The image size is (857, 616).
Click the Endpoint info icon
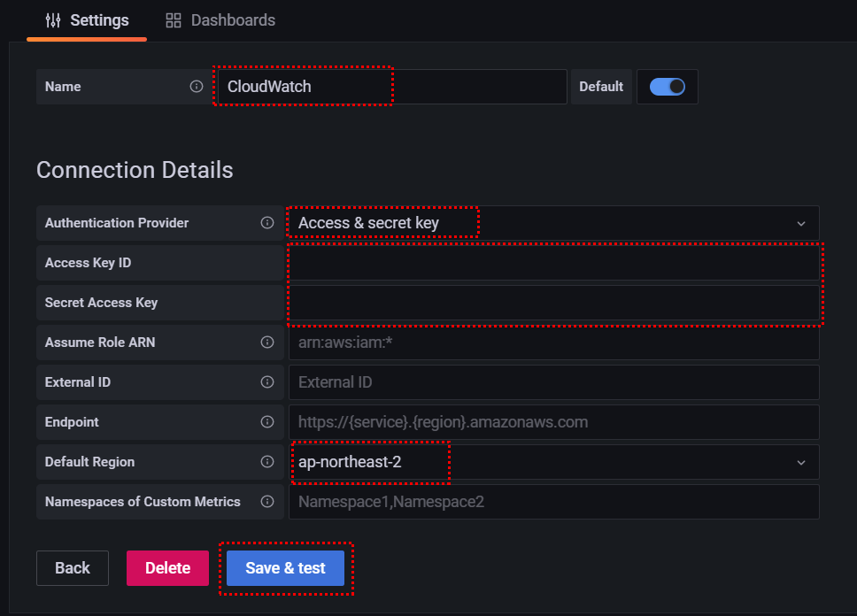(x=267, y=422)
